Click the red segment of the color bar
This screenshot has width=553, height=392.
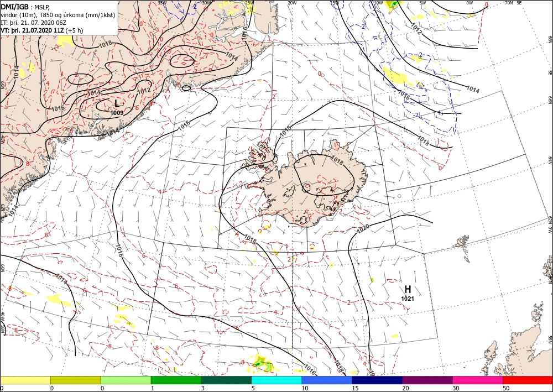pyautogui.click(x=528, y=380)
